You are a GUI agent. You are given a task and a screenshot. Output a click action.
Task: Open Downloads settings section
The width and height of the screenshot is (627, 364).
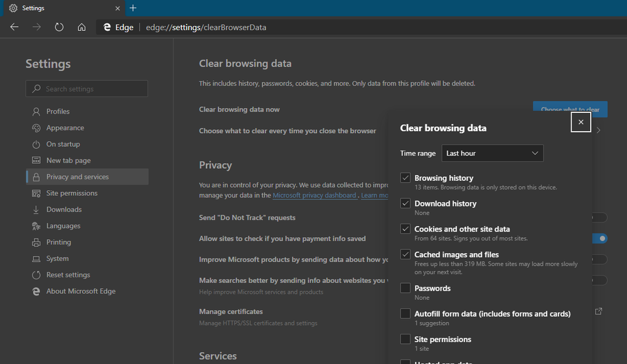(87, 210)
